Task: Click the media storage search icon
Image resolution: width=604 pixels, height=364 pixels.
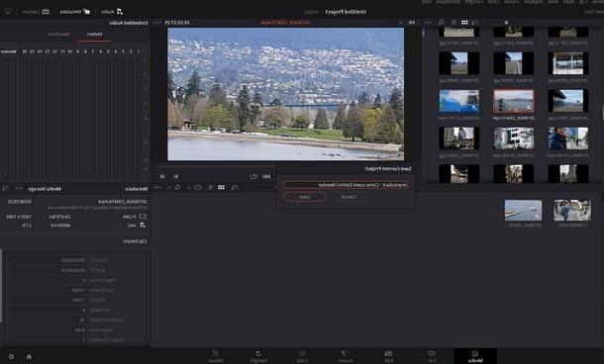Action: click(x=441, y=23)
